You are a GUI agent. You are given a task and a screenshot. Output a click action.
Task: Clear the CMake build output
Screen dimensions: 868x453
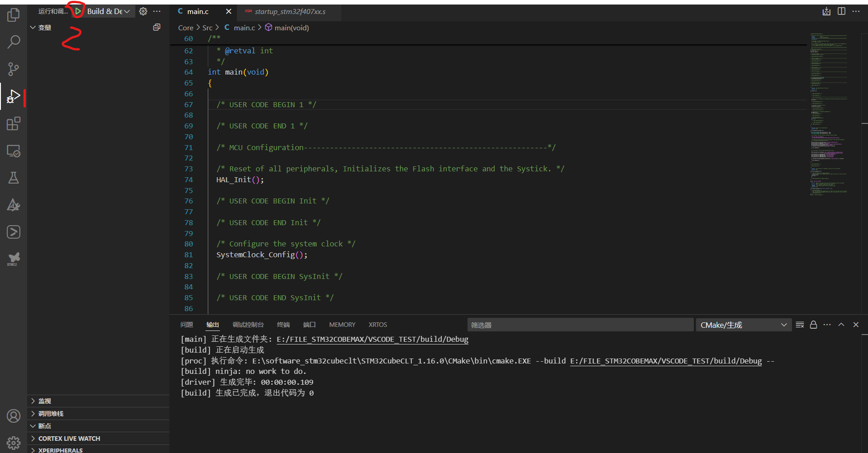(800, 325)
